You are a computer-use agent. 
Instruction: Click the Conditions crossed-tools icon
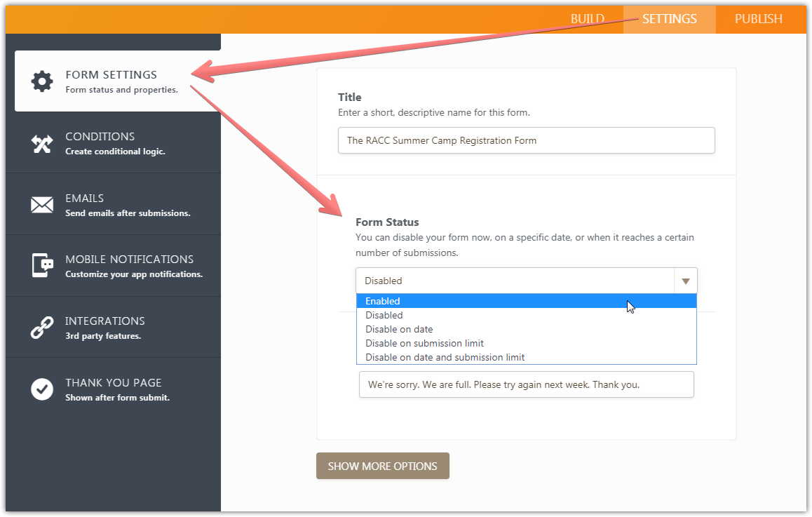point(42,143)
